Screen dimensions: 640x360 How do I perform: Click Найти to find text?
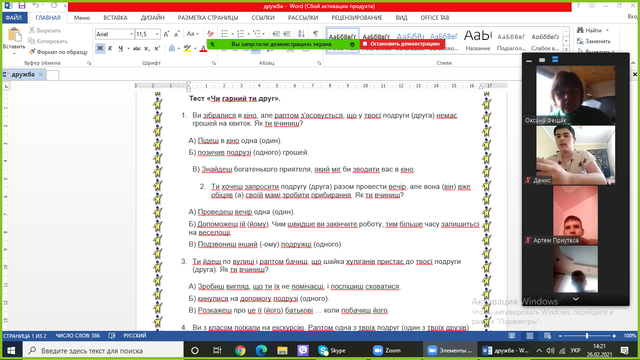coord(593,30)
